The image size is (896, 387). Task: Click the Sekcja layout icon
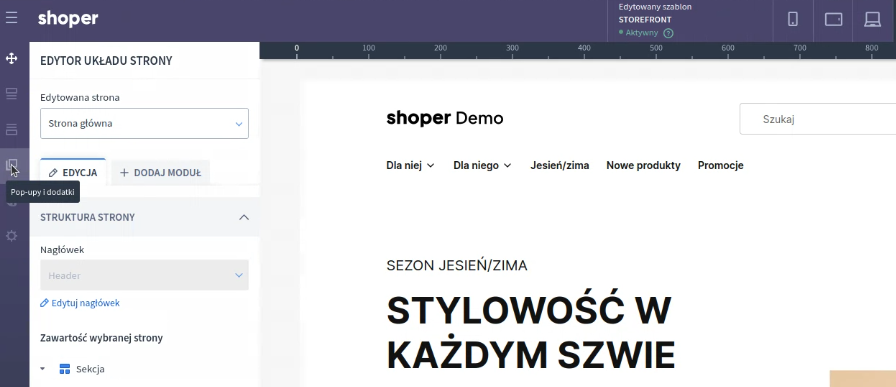tap(65, 369)
